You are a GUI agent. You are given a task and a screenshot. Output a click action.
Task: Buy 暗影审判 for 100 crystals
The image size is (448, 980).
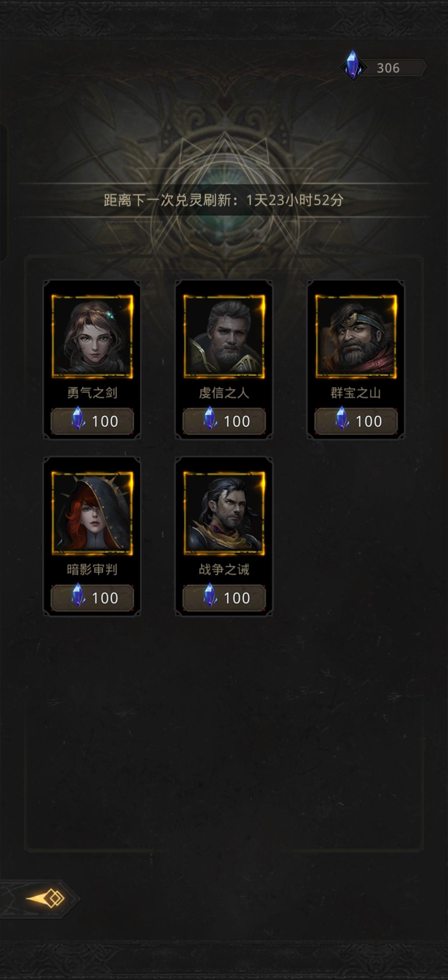click(x=92, y=598)
